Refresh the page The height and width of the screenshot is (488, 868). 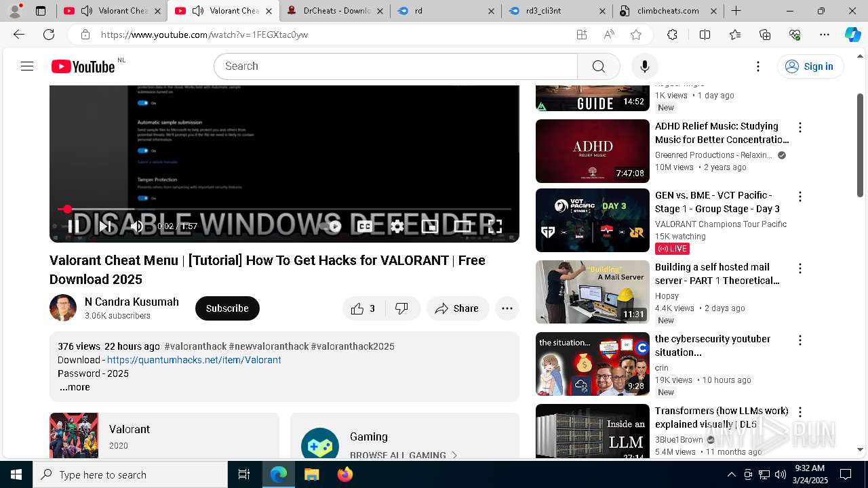tap(49, 35)
